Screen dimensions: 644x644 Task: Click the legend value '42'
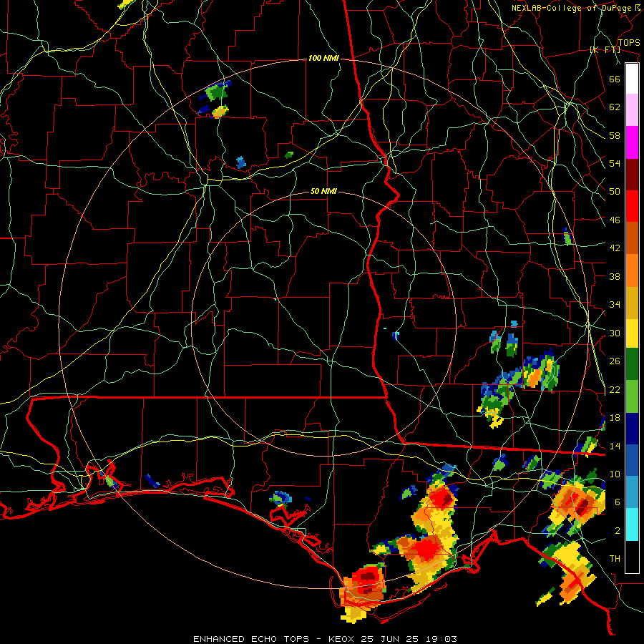[615, 248]
